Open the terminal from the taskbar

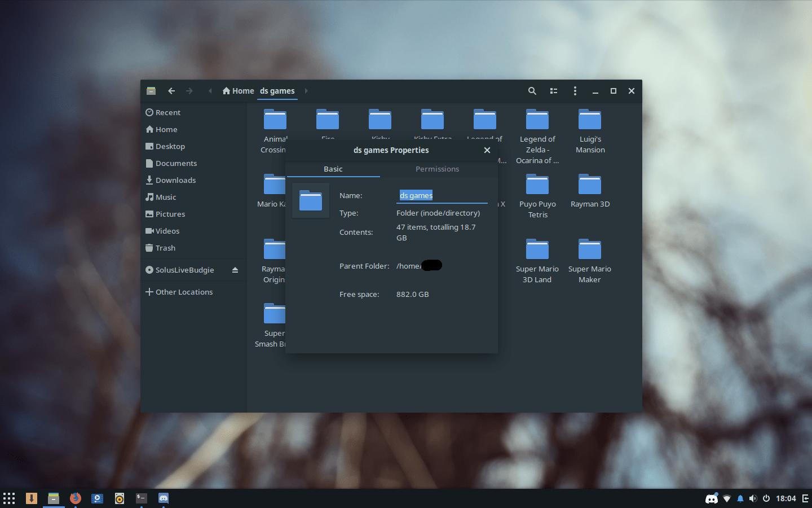tap(142, 498)
